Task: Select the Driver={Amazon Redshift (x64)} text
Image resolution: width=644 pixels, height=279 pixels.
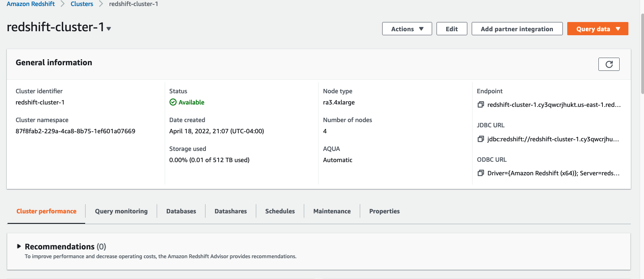Action: tap(554, 173)
